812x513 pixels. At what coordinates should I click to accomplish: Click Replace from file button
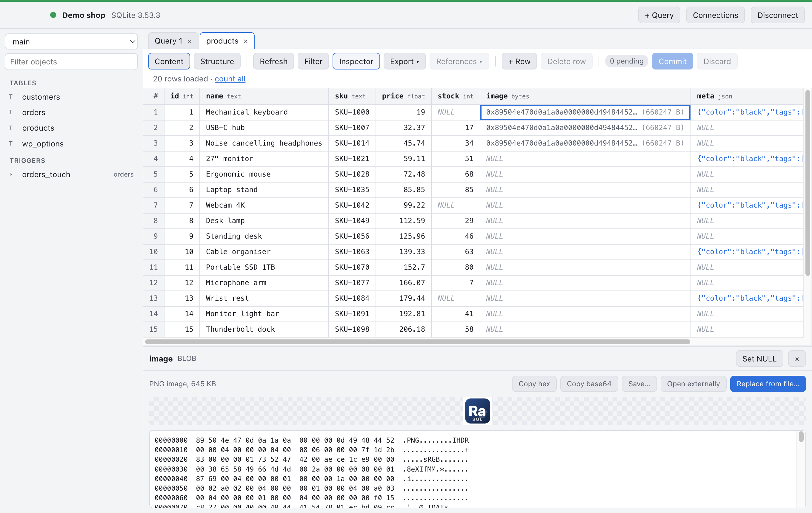click(x=768, y=384)
